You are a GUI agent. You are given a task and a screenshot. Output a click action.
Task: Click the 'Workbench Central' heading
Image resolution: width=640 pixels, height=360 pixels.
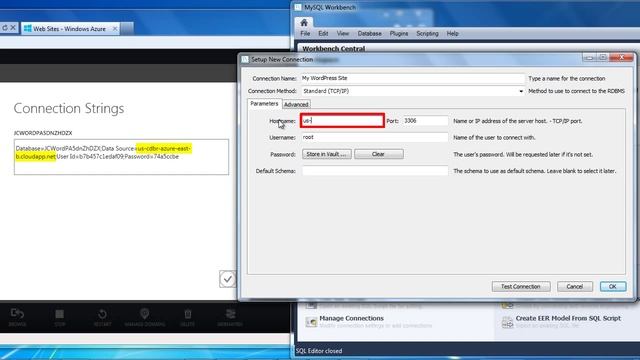tap(333, 49)
